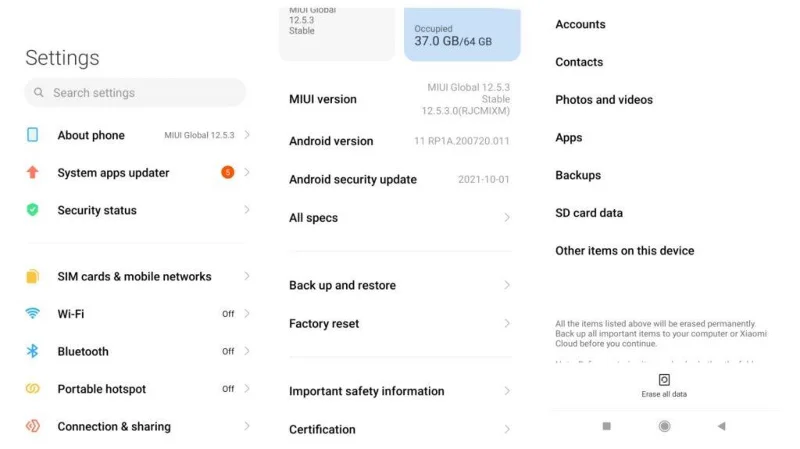Open Important safety information

point(400,391)
